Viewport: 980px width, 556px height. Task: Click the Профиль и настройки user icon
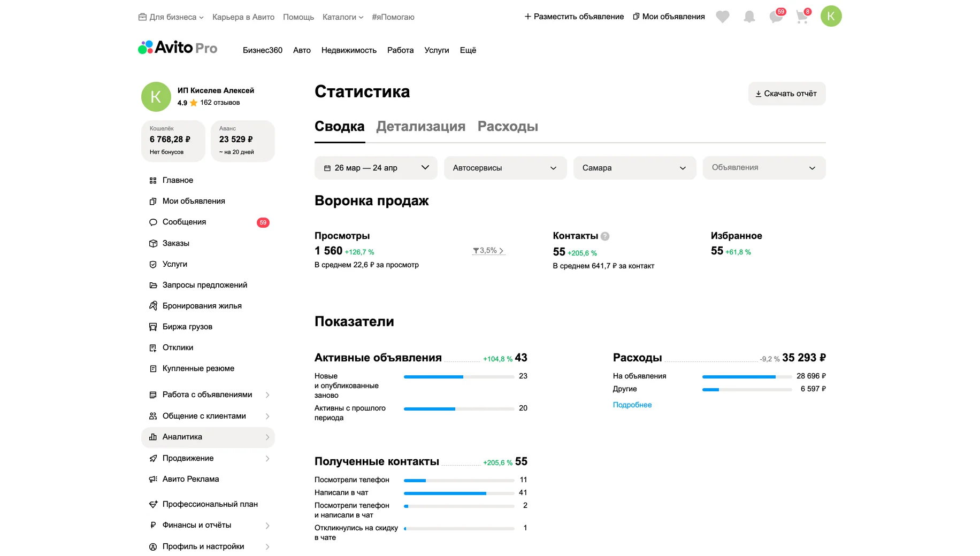tap(153, 546)
